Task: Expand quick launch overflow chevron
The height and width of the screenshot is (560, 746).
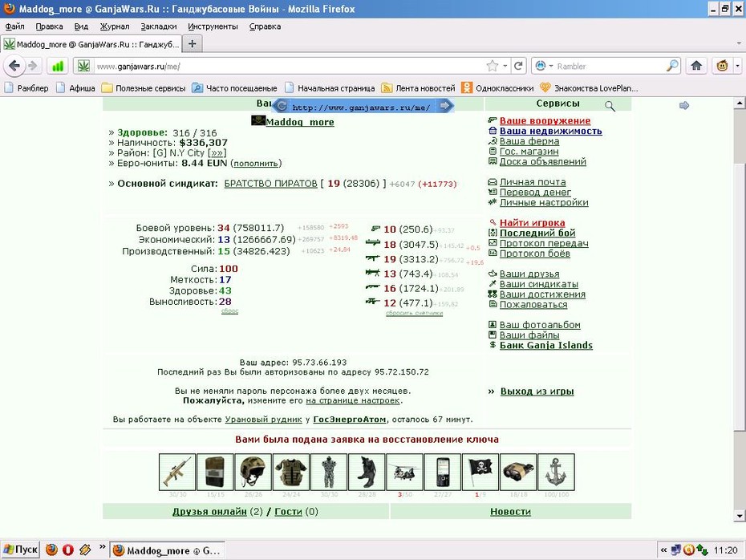Action: [x=103, y=547]
